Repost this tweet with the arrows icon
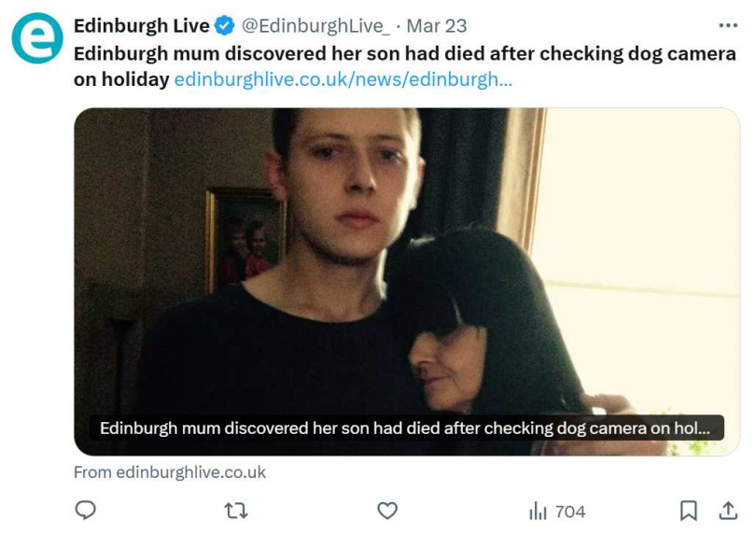Image resolution: width=756 pixels, height=533 pixels. click(x=236, y=510)
